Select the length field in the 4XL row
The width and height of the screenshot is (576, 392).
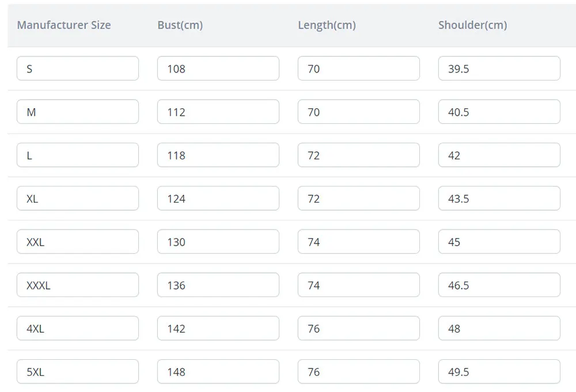(x=358, y=328)
